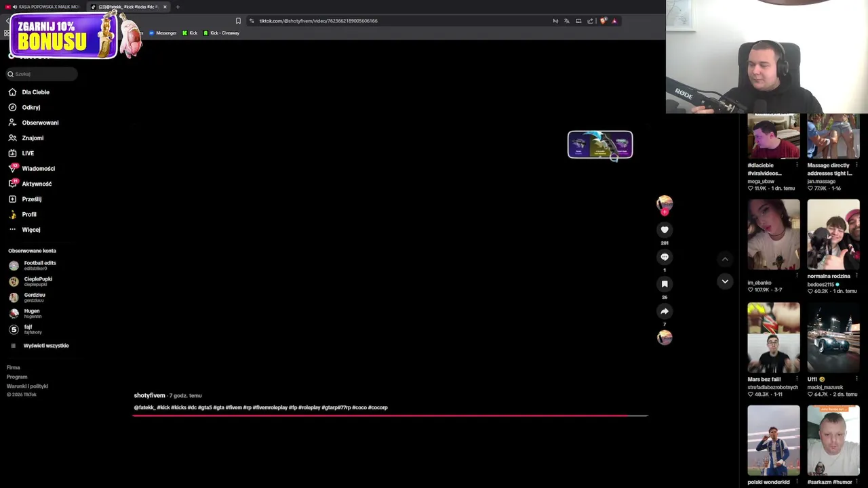Open the normalna rodzina video thumbnail
Viewport: 868px width, 488px height.
click(833, 235)
